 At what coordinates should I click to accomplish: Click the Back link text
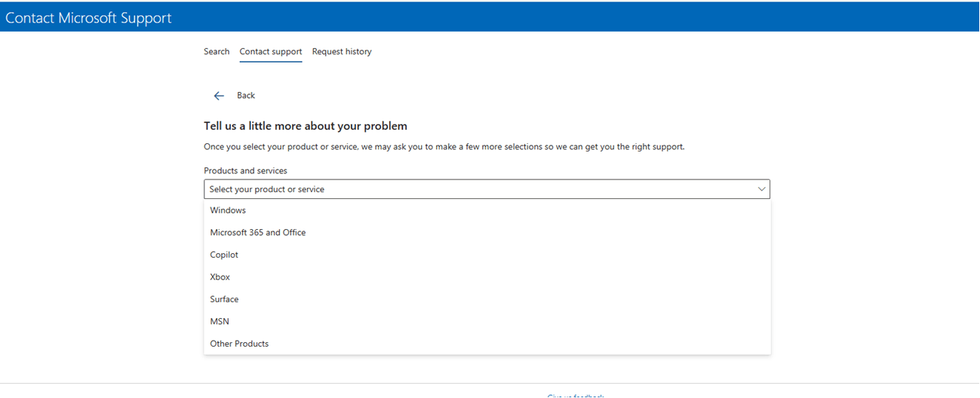246,96
